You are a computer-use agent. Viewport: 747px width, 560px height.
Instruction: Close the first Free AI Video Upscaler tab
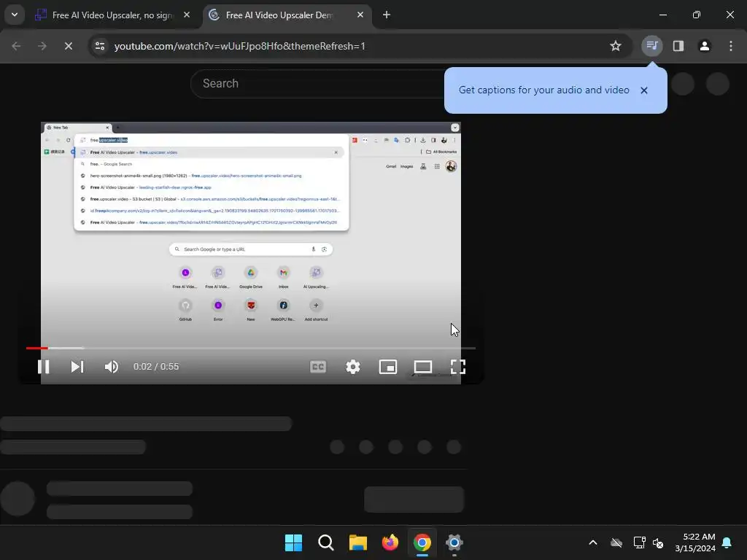click(187, 15)
